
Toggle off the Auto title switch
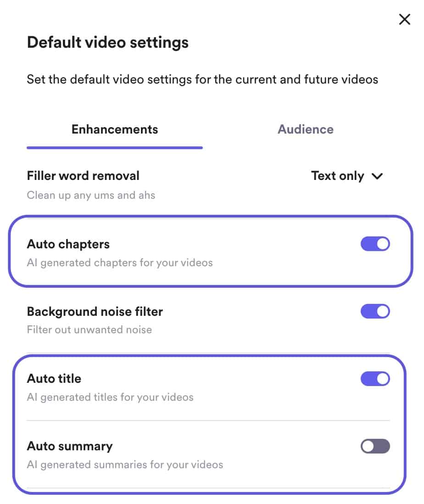click(375, 379)
